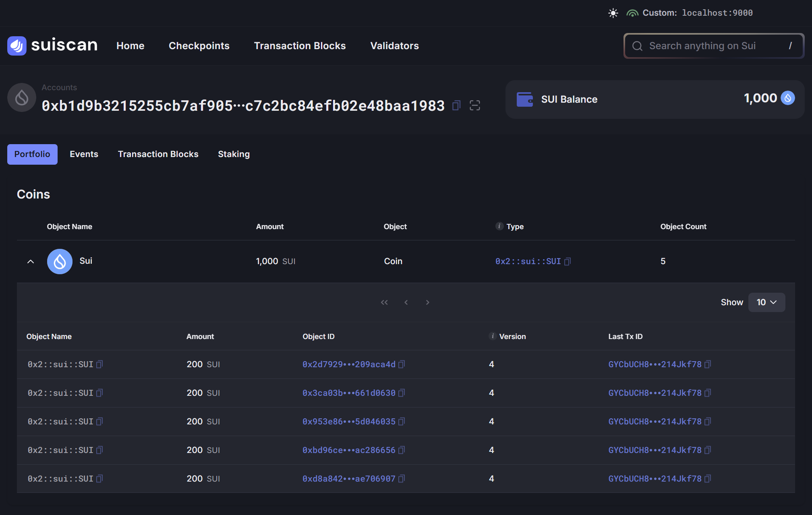Click the info icon beside the Type column
The width and height of the screenshot is (812, 515).
pos(499,226)
